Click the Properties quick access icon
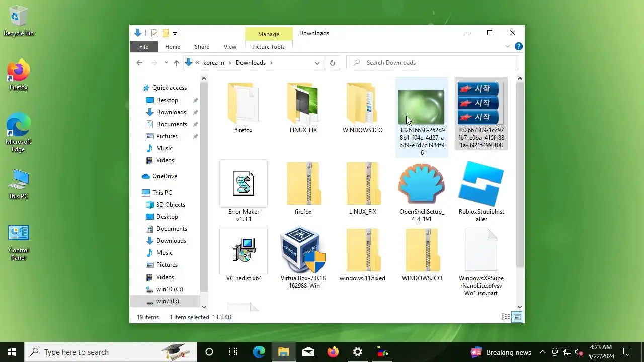 pos(154,33)
